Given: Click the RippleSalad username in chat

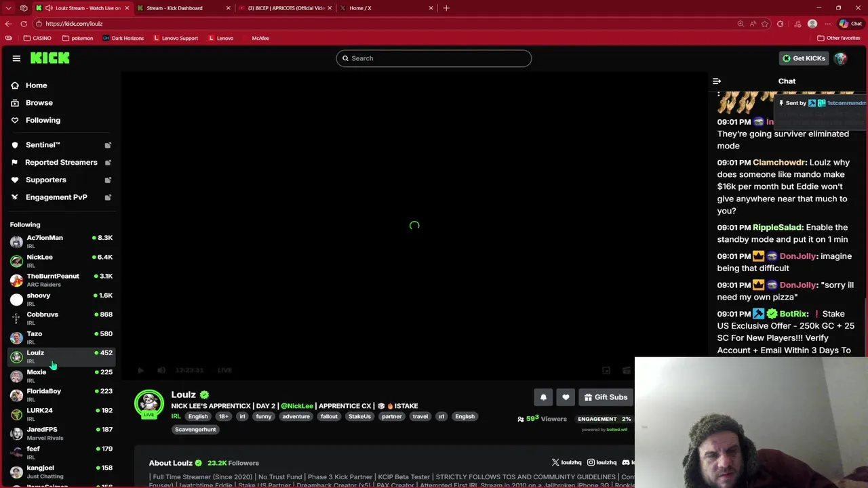Looking at the screenshot, I should (x=778, y=228).
